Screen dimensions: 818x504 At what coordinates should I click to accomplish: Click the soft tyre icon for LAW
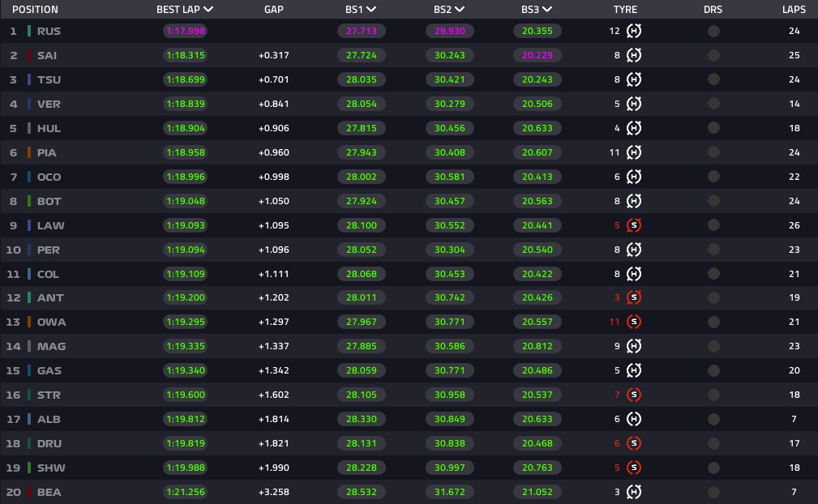point(633,225)
